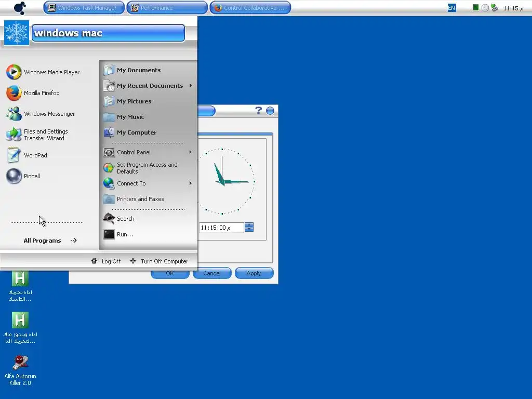The image size is (532, 399).
Task: Expand My Recent Documents submenu
Action: point(191,86)
